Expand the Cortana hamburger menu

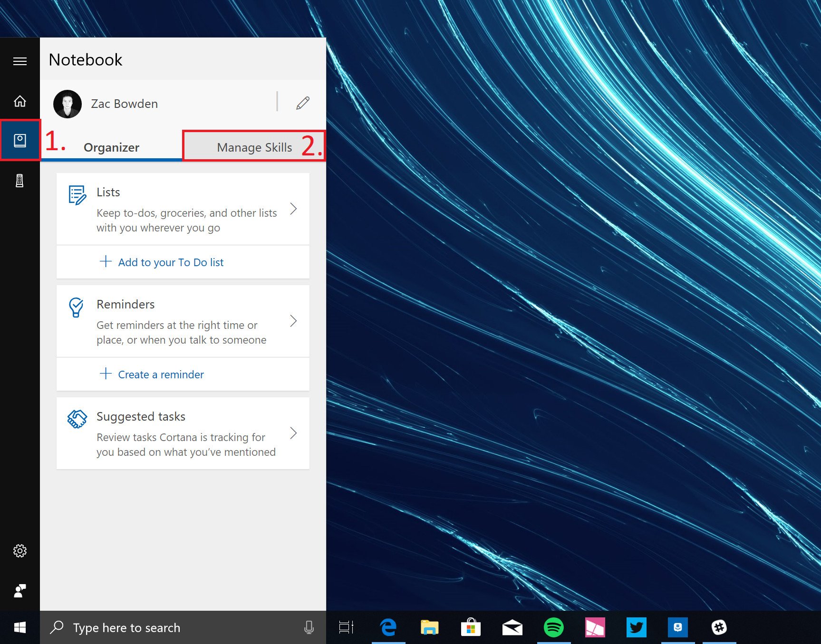pos(20,61)
